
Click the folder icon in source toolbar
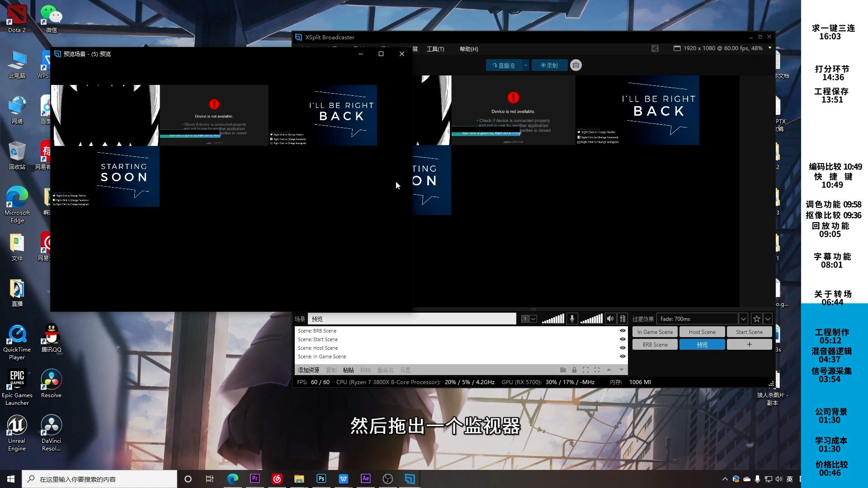(x=563, y=370)
